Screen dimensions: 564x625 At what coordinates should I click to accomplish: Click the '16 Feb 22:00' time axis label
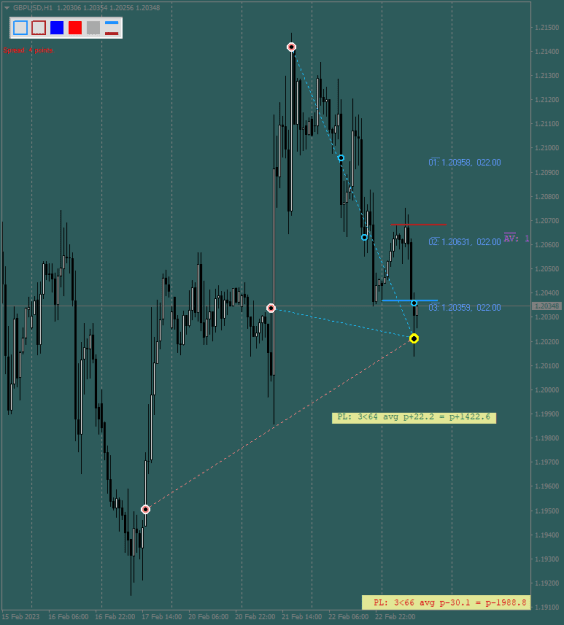point(115,617)
